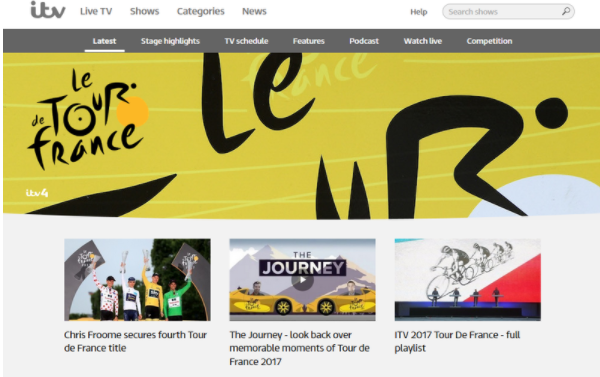Open ITV 2017 Tour De France playlist link
This screenshot has width=600, height=377.
(457, 341)
